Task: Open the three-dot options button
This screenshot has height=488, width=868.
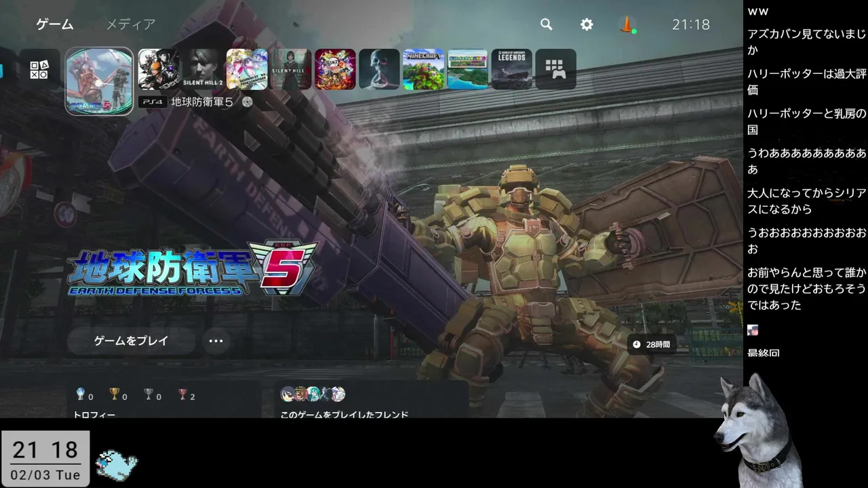Action: point(216,341)
